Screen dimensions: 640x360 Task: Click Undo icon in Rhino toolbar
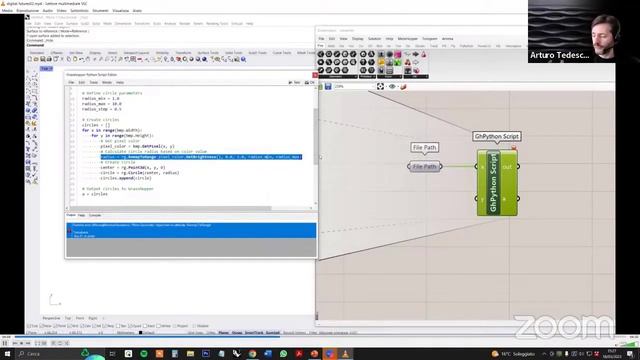pos(82,59)
